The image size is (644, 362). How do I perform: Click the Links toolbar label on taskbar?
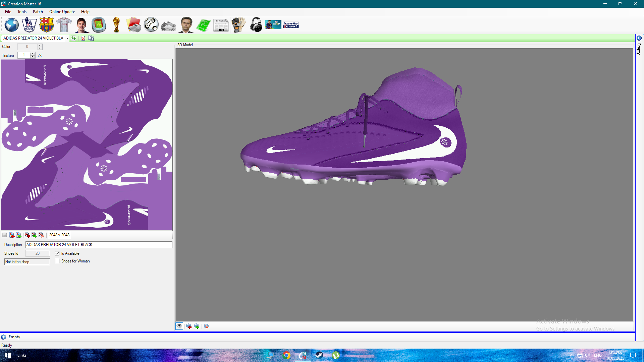pos(22,355)
